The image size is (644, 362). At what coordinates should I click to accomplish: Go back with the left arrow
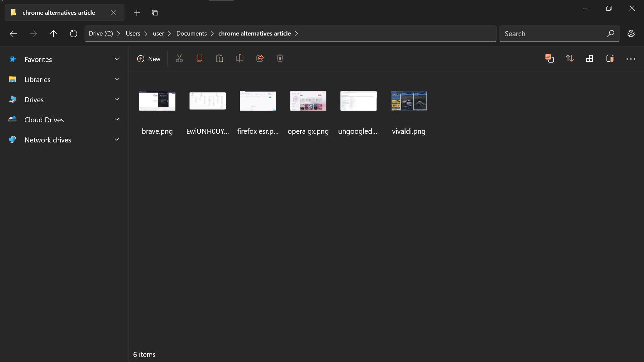13,34
